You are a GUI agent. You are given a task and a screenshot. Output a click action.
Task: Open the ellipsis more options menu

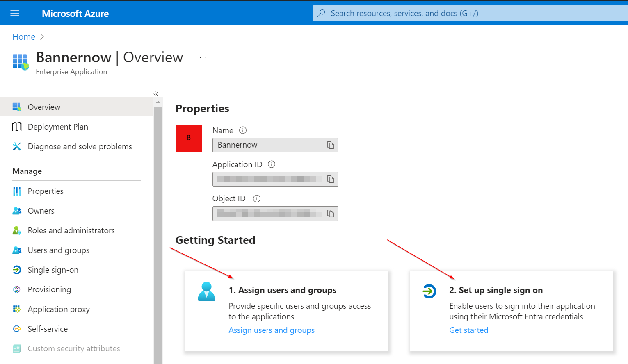point(203,57)
